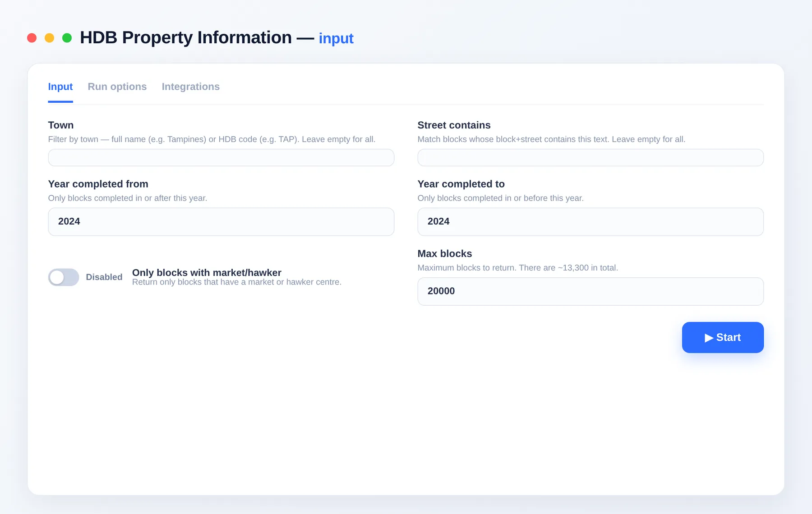The height and width of the screenshot is (514, 812).
Task: Click the 'Street contains' label
Action: point(454,125)
